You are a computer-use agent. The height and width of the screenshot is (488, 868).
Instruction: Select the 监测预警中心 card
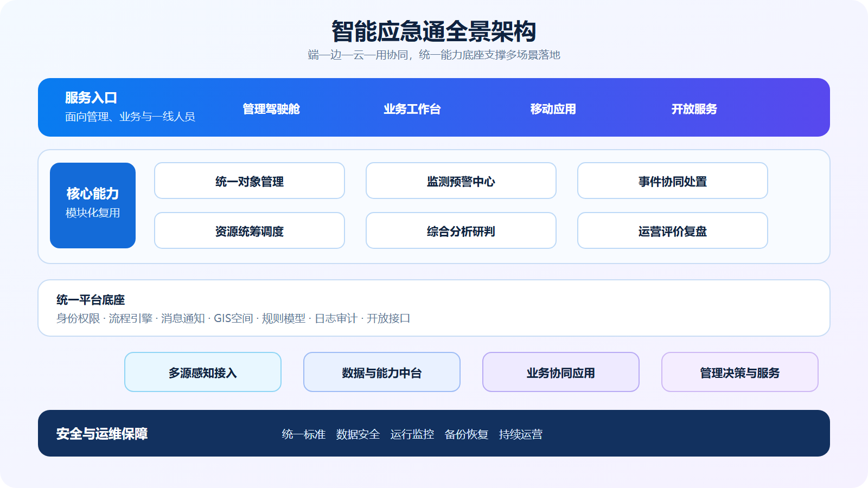461,181
